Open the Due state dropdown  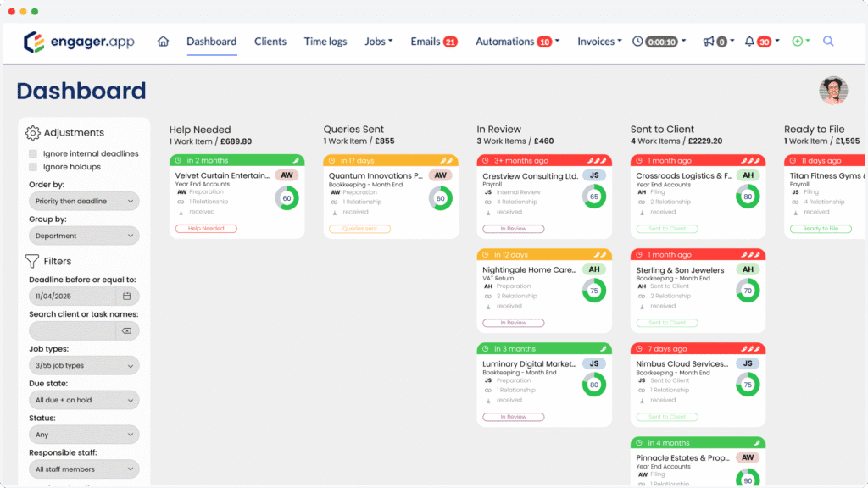(x=84, y=400)
